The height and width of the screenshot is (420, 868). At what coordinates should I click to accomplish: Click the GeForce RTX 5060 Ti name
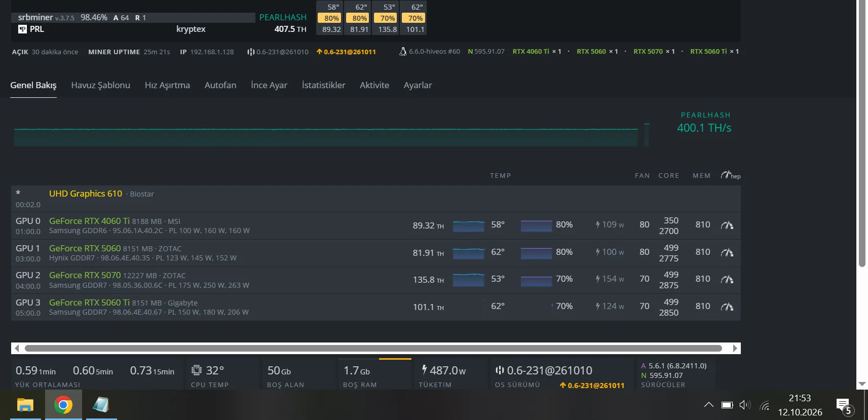tap(89, 302)
